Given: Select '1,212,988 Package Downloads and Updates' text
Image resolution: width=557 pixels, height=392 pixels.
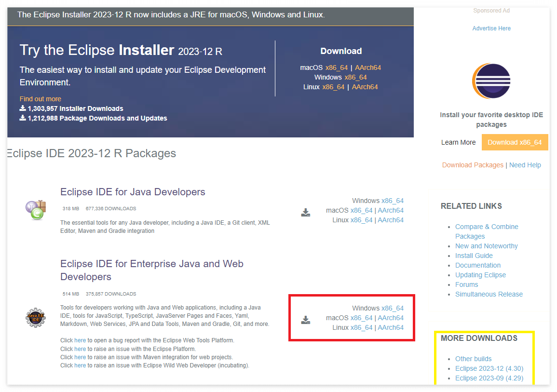Looking at the screenshot, I should pyautogui.click(x=97, y=118).
